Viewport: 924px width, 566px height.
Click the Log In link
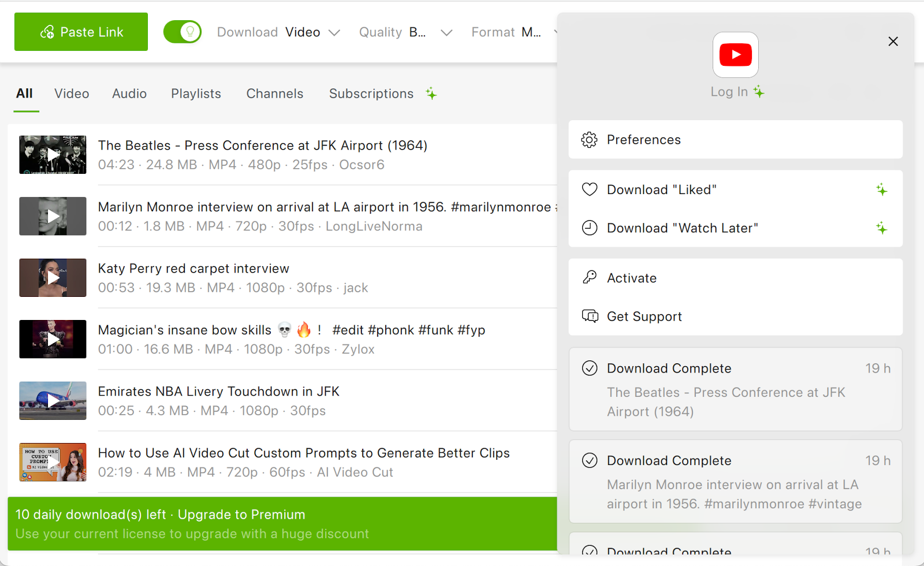coord(729,92)
